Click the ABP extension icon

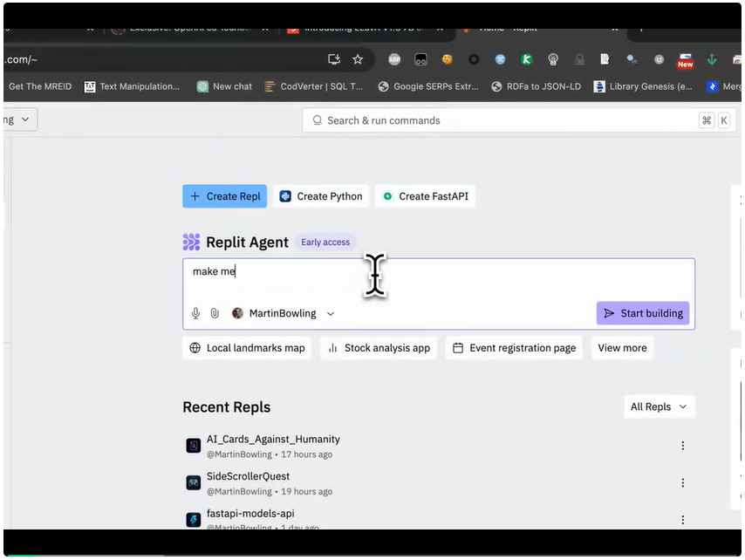[x=394, y=59]
